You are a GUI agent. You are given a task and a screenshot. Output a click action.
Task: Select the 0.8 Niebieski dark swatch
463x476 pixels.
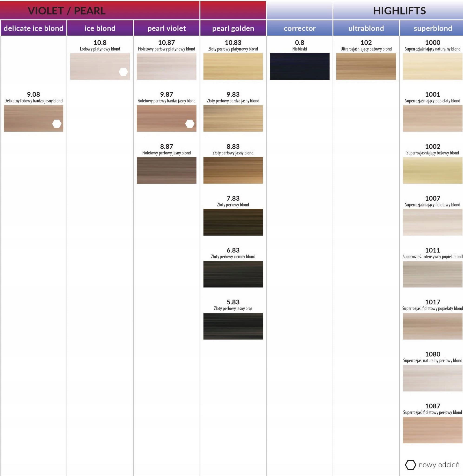tap(299, 66)
